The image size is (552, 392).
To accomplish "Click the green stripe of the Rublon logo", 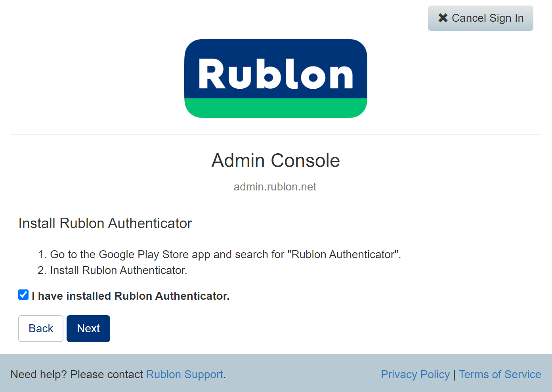I will point(275,108).
